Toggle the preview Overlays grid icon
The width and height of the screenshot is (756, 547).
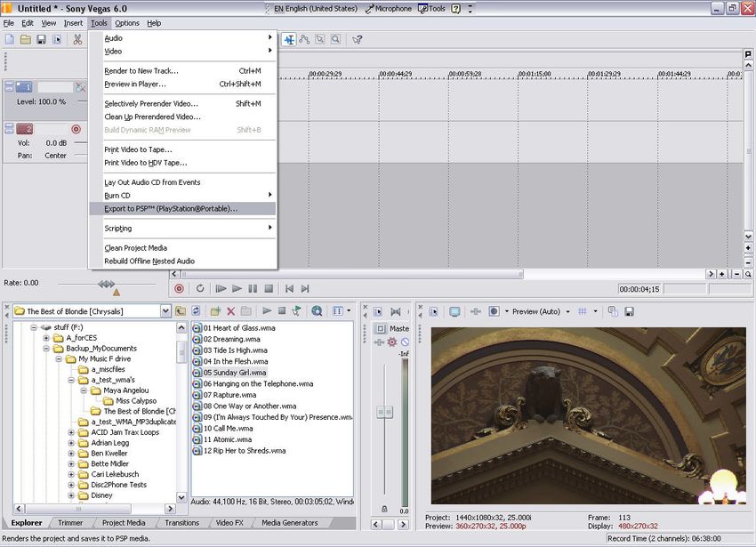[x=583, y=311]
